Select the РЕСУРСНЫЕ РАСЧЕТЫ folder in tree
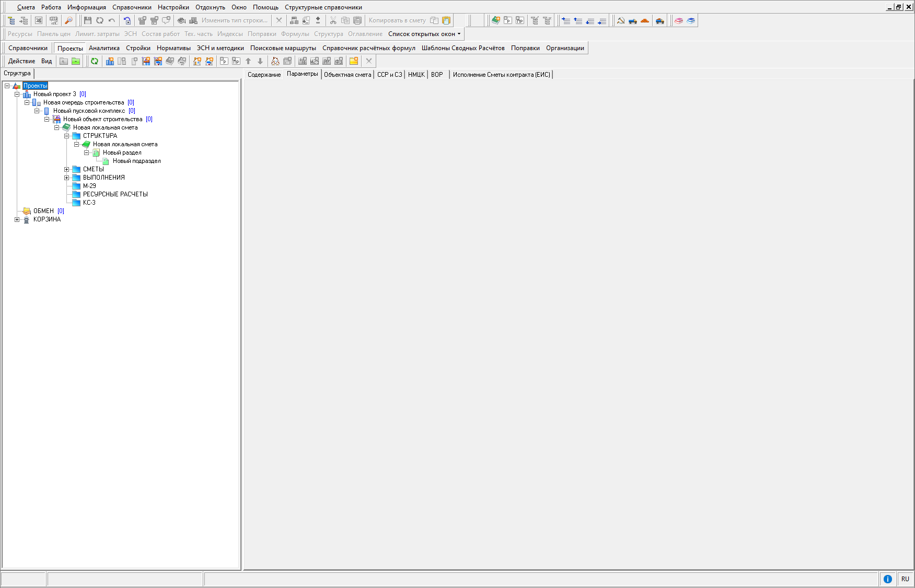 coord(115,194)
